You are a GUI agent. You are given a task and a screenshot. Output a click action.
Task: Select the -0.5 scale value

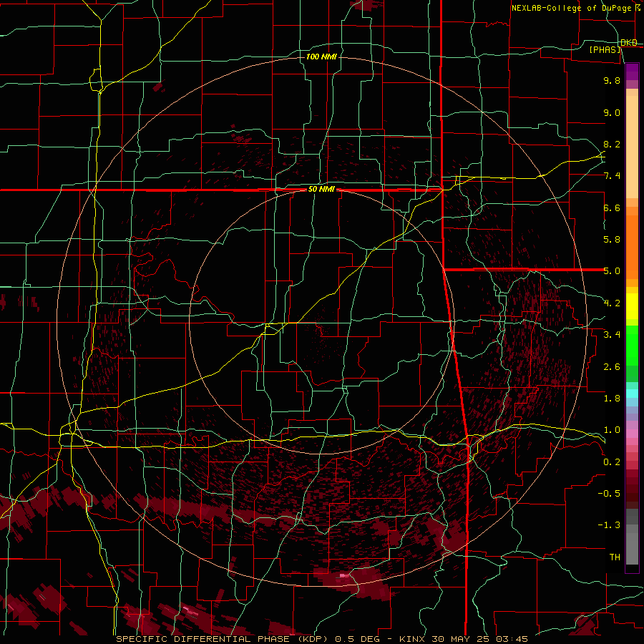click(x=609, y=494)
